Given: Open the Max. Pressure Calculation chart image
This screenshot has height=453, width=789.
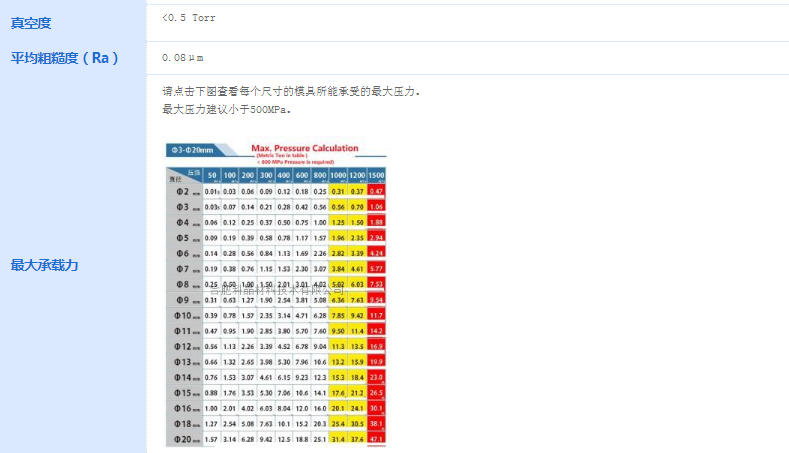Looking at the screenshot, I should [x=276, y=292].
